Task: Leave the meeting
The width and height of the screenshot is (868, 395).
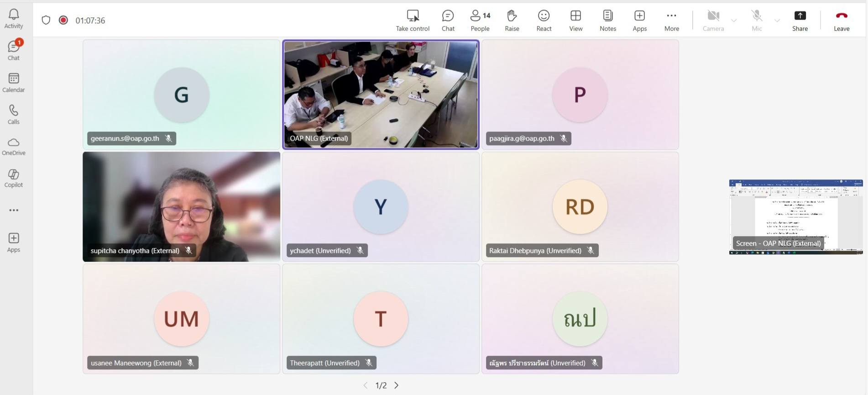Action: point(841,21)
